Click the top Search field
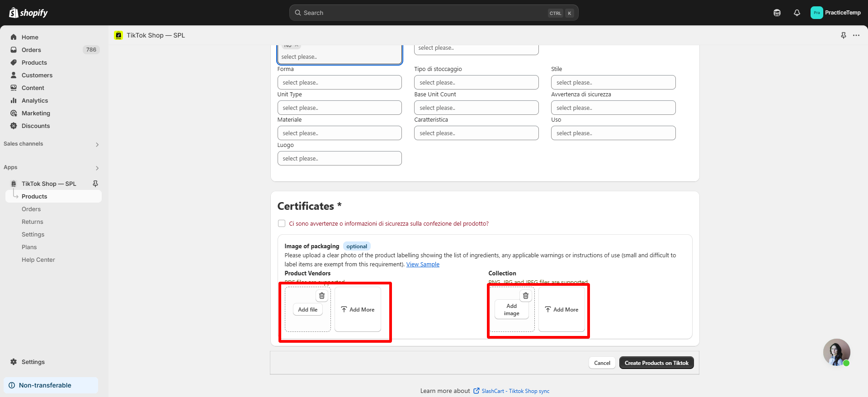 coord(425,13)
